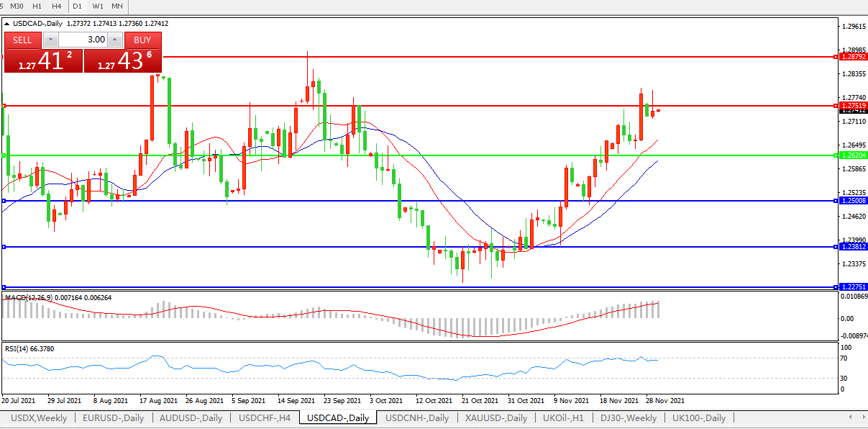Viewport: 868px width, 429px height.
Task: Increase trade volume with up arrow
Action: (116, 40)
